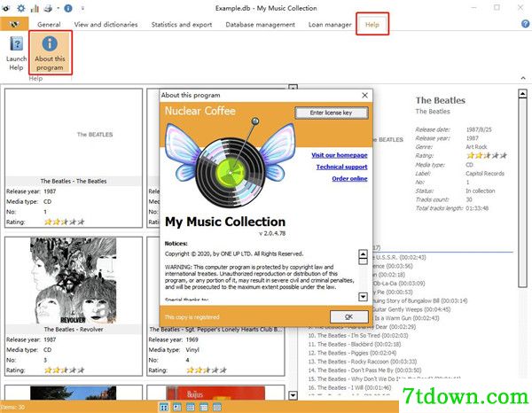This screenshot has height=413, width=532.
Task: Switch to the General tab
Action: tap(49, 25)
